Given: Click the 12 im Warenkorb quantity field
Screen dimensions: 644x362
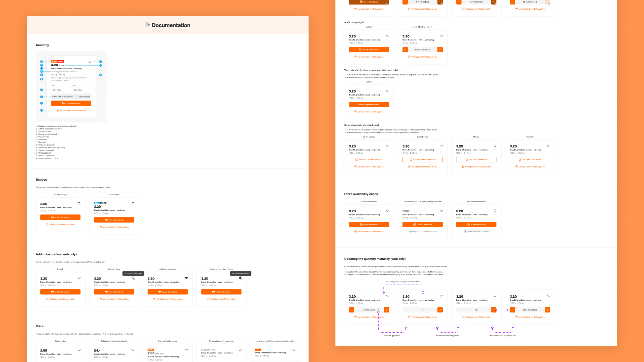Looking at the screenshot, I should (x=530, y=310).
